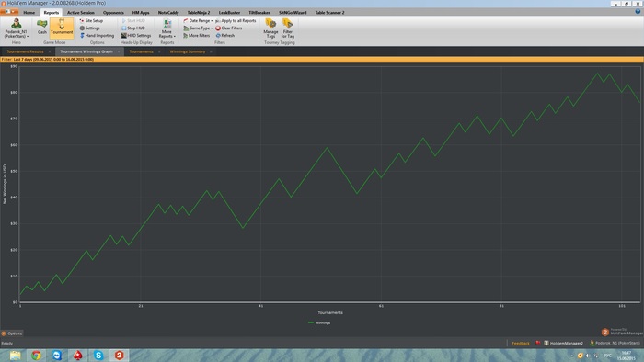The height and width of the screenshot is (362, 644).
Task: Expand the More Reports menu
Action: 167,28
